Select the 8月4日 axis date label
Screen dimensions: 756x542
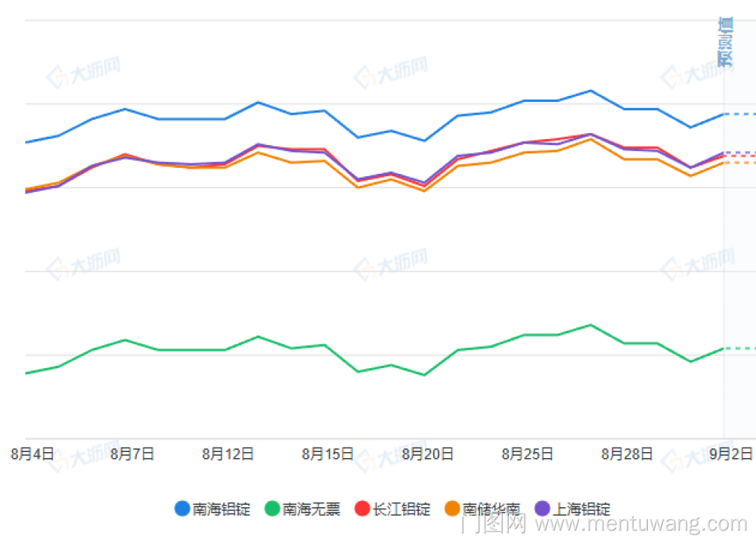32,454
